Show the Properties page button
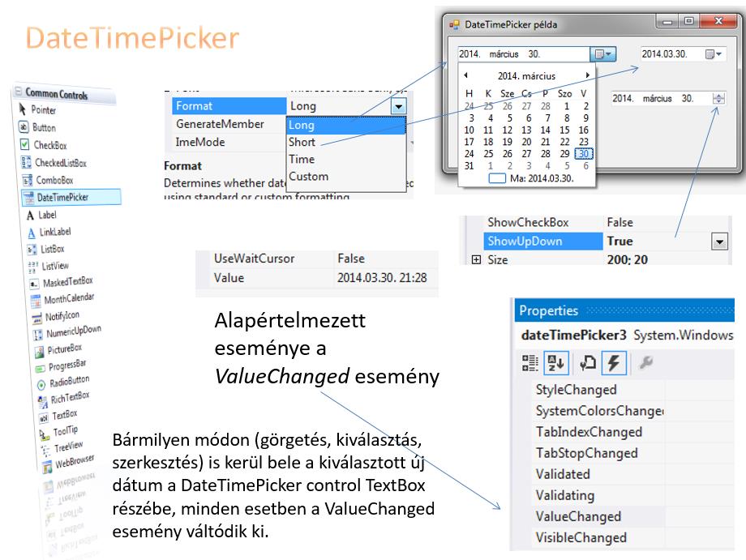Viewport: 746px width, 560px height. [x=588, y=363]
